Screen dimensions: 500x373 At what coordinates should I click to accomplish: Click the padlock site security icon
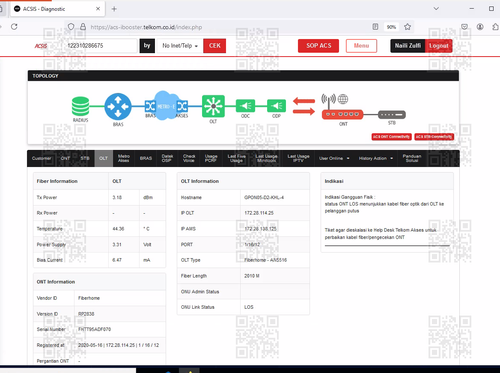coord(83,27)
